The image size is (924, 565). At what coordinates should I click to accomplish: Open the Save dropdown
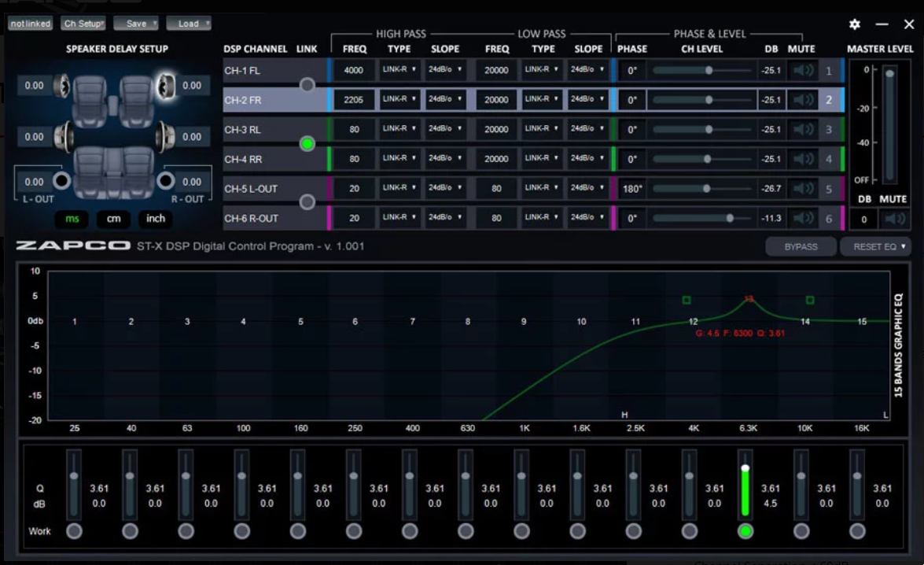(136, 24)
